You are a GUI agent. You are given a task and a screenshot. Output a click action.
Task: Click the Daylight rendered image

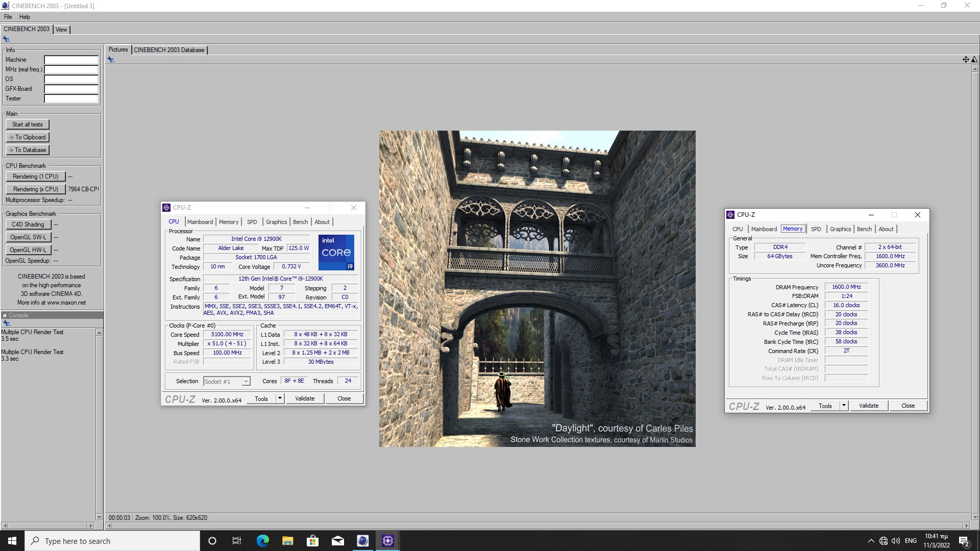(x=537, y=289)
